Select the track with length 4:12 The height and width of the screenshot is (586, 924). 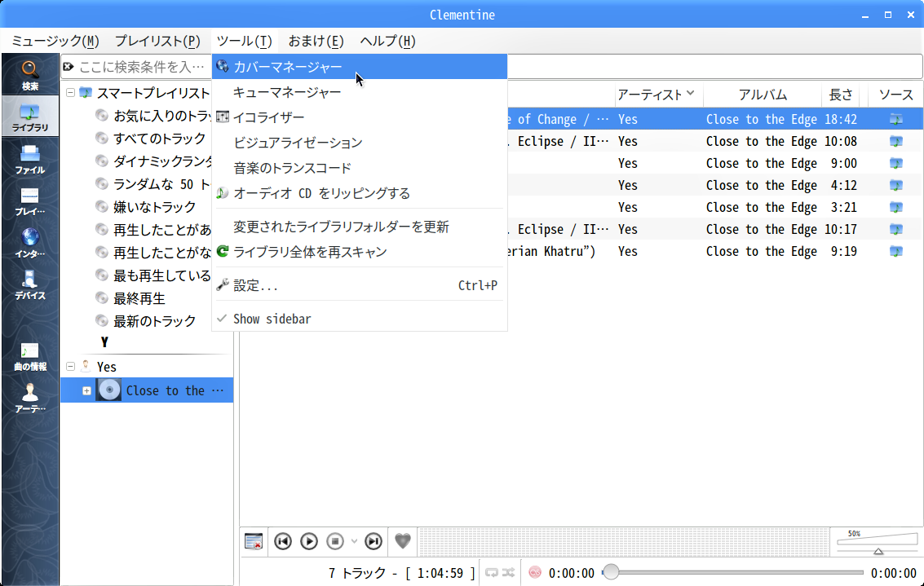pyautogui.click(x=714, y=186)
